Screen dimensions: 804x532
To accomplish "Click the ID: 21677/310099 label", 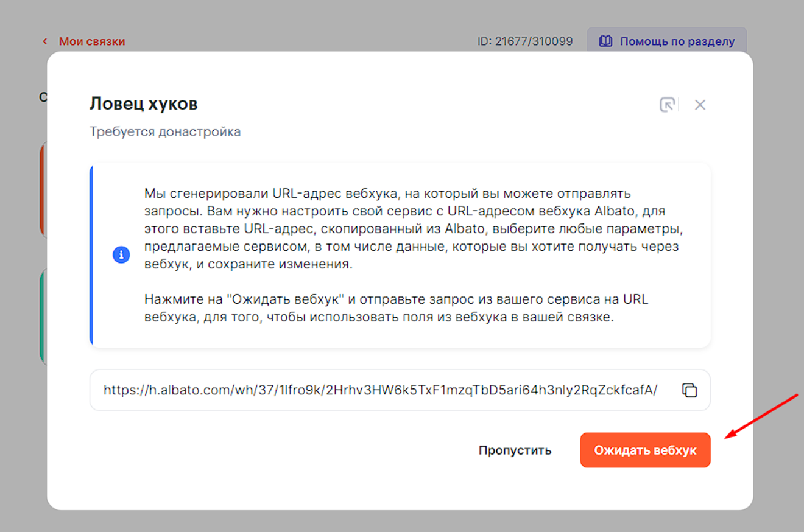I will (x=524, y=41).
